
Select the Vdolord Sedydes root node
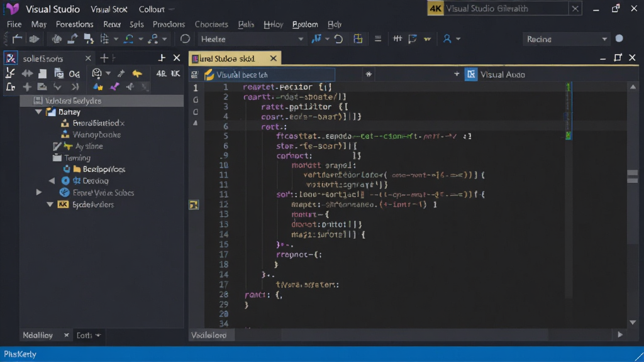click(102, 101)
